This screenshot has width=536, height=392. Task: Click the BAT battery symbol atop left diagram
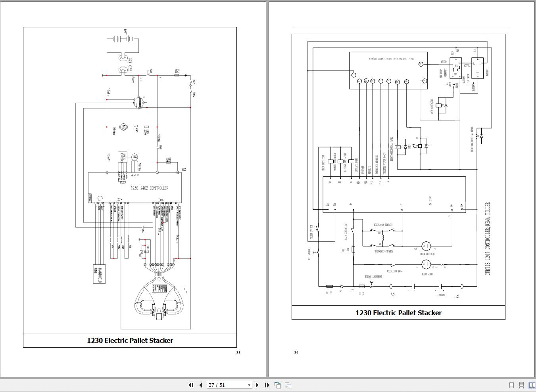123,40
